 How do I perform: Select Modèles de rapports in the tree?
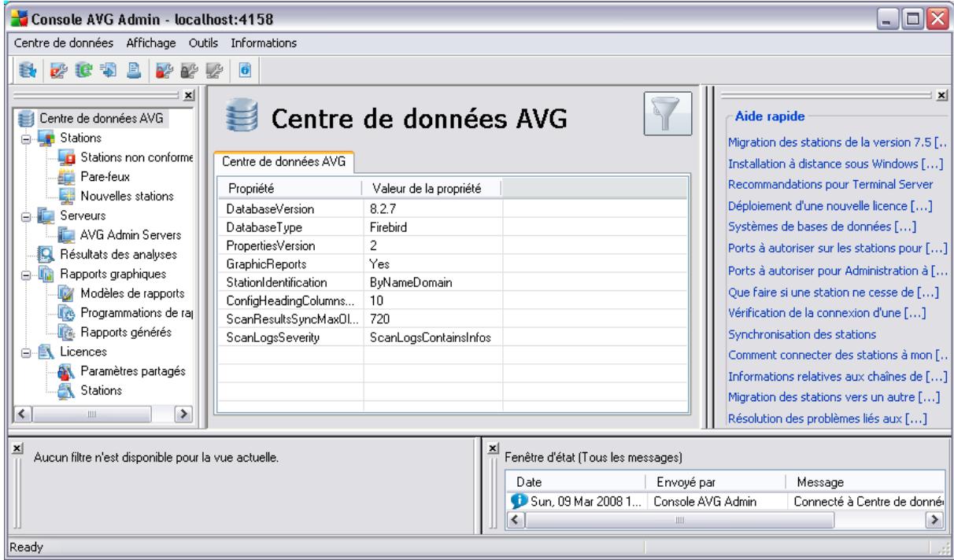(x=132, y=293)
